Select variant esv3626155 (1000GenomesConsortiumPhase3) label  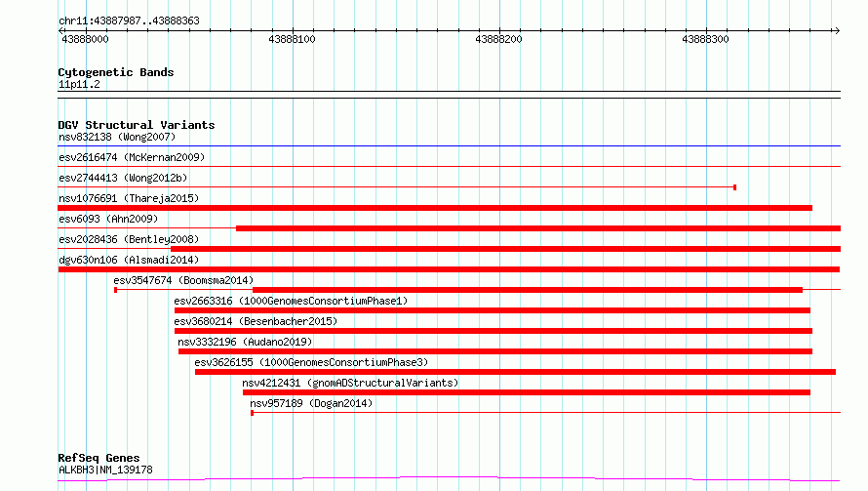[x=311, y=362]
